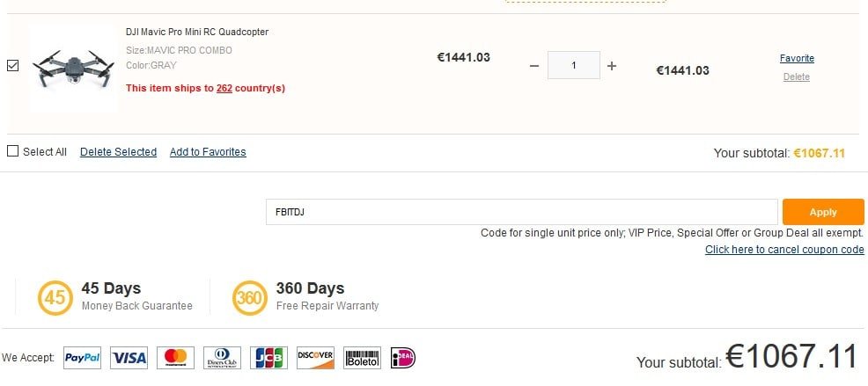Increase quantity with the plus button
The height and width of the screenshot is (386, 868).
[x=612, y=66]
